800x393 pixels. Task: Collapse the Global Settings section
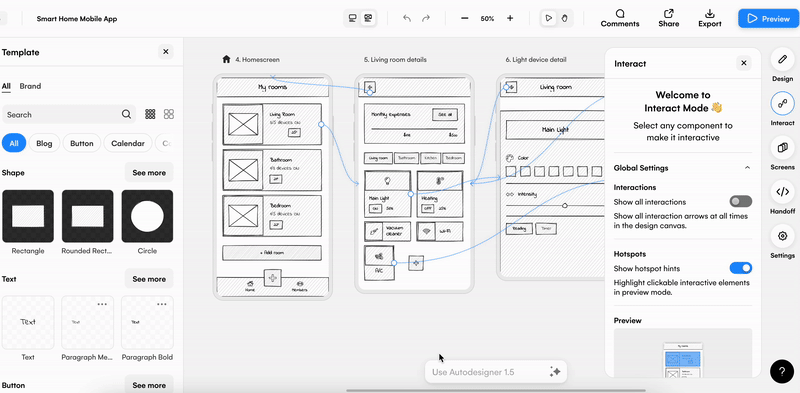(x=747, y=168)
